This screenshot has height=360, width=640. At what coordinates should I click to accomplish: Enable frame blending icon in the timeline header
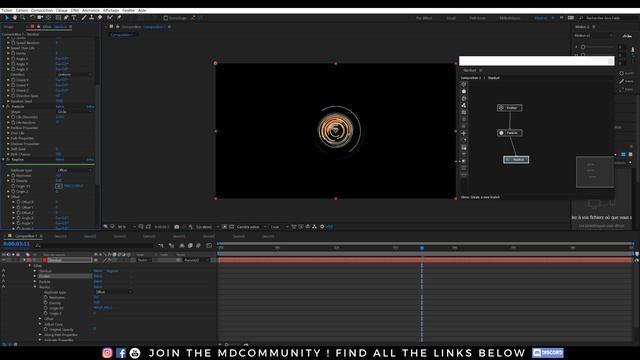(190, 245)
